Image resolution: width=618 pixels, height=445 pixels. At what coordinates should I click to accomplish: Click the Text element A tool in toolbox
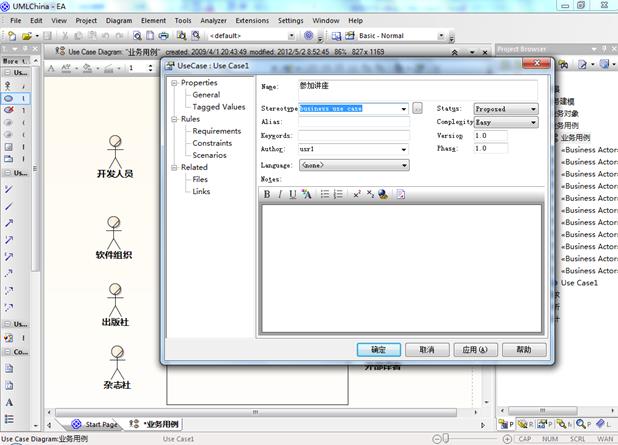[x=9, y=402]
